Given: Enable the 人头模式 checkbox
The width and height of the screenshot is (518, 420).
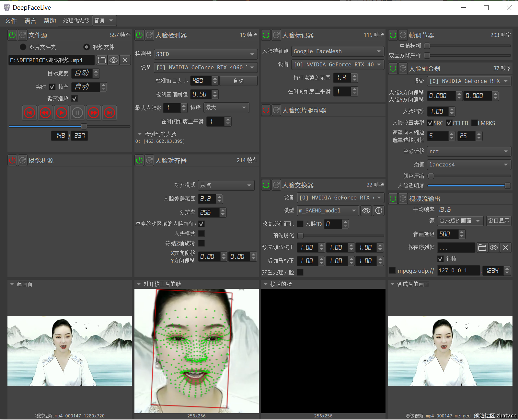Looking at the screenshot, I should (x=201, y=233).
